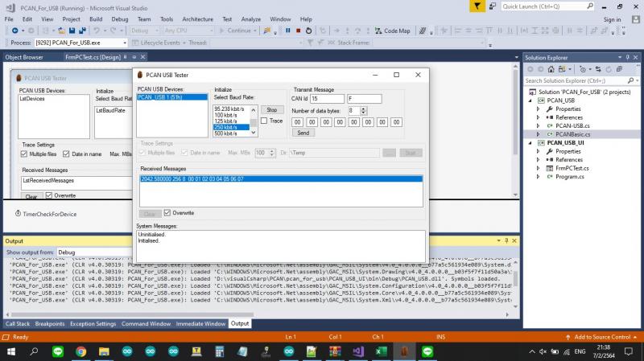Pause debugging with the Break All icon
Image resolution: width=644 pixels, height=361 pixels.
point(288,31)
